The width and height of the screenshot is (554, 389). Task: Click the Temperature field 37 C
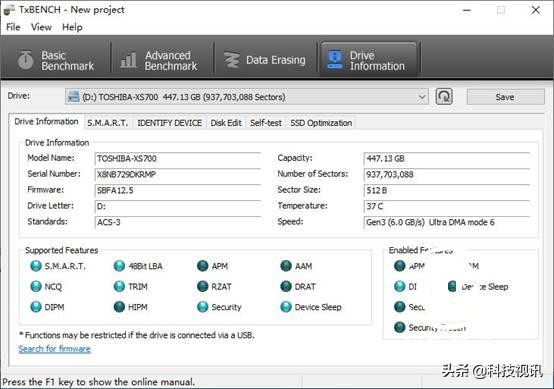[447, 206]
